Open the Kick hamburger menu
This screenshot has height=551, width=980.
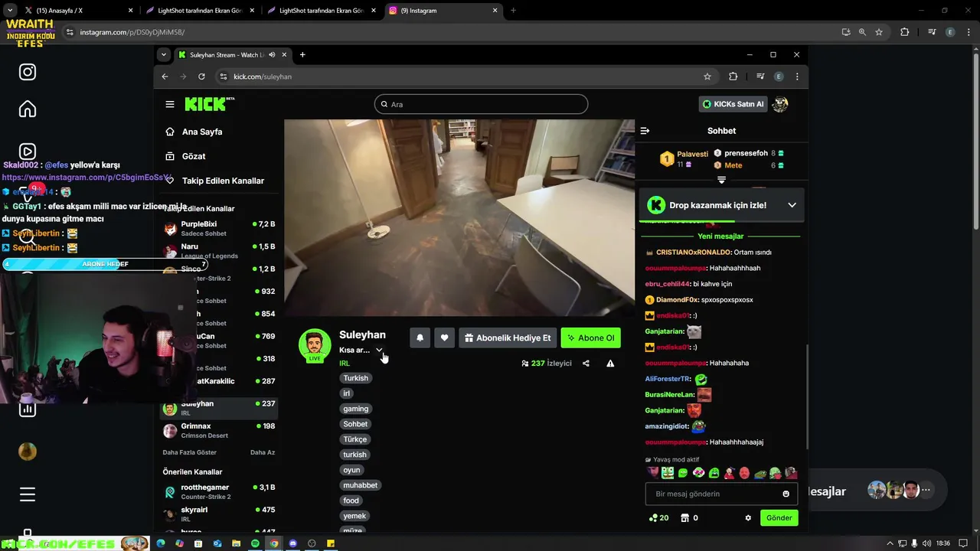click(170, 104)
